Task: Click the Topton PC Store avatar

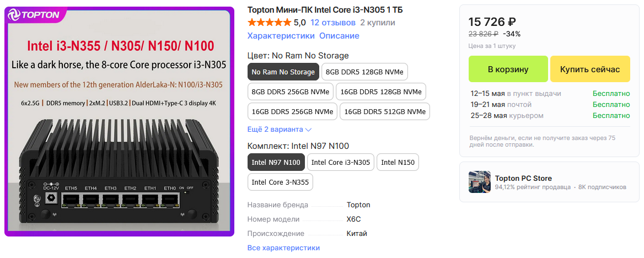Action: 479,182
